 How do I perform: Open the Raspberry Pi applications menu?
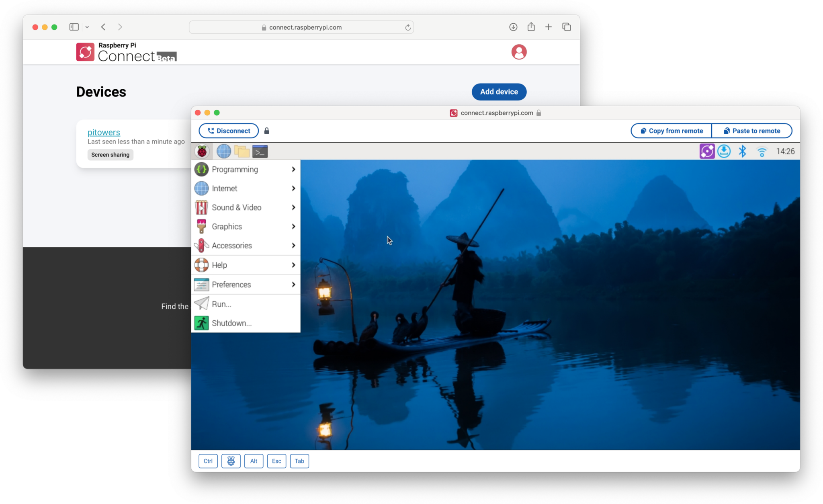pyautogui.click(x=202, y=151)
